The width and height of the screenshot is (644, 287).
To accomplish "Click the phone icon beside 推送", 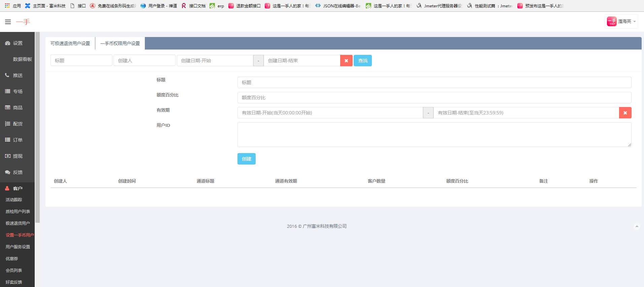I will (7, 75).
